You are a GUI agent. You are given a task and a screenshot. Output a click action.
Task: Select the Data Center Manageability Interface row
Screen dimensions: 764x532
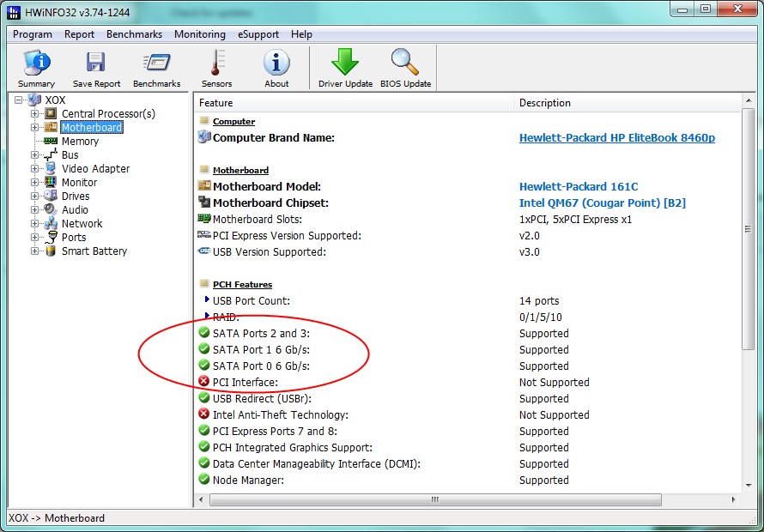click(468, 464)
